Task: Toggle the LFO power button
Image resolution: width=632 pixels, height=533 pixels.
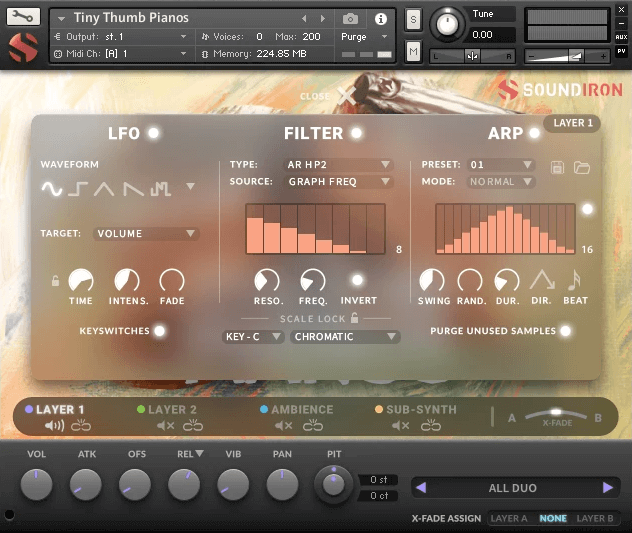Action: 154,133
